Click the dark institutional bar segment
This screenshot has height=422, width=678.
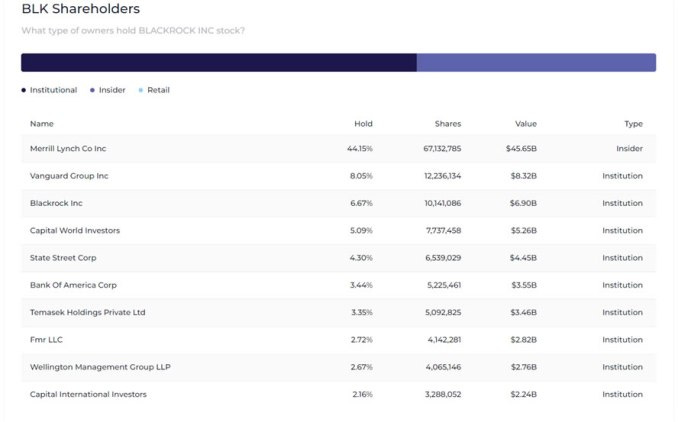tap(219, 62)
